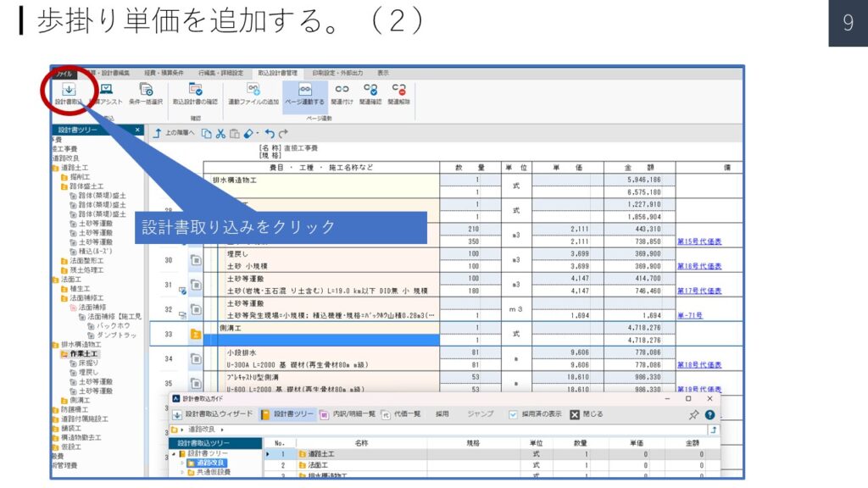868x488 pixels.
Task: Open 条件一括選択 in the ribbon
Action: pyautogui.click(x=146, y=90)
